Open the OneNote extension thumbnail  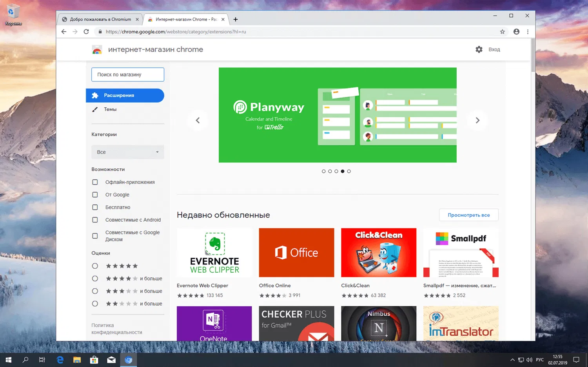coord(214,324)
